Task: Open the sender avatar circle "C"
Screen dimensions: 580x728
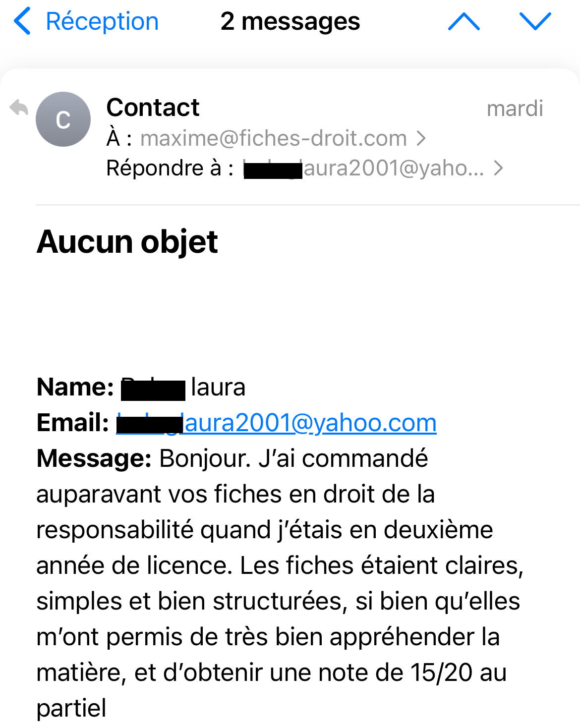Action: (x=63, y=119)
